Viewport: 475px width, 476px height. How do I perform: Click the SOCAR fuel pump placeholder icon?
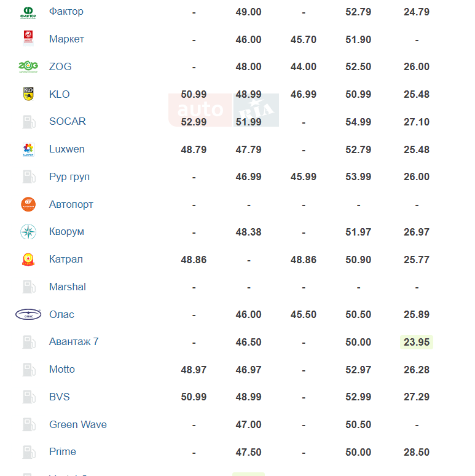29,122
